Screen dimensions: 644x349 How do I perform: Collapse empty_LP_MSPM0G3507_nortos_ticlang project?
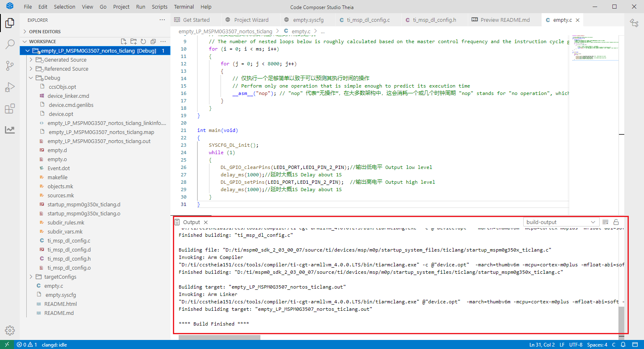coord(28,51)
